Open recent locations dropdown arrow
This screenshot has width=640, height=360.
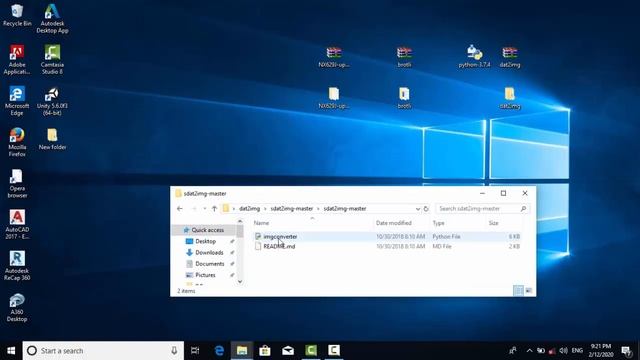tap(204, 209)
